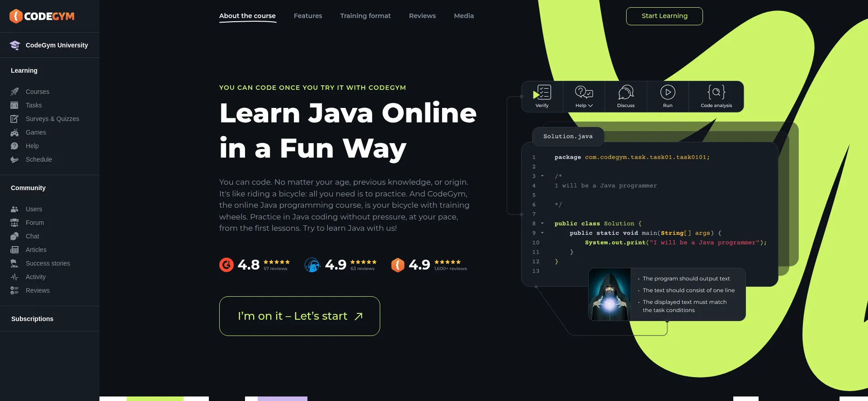The width and height of the screenshot is (868, 401).
Task: Click the Verify checklist icon
Action: (542, 92)
